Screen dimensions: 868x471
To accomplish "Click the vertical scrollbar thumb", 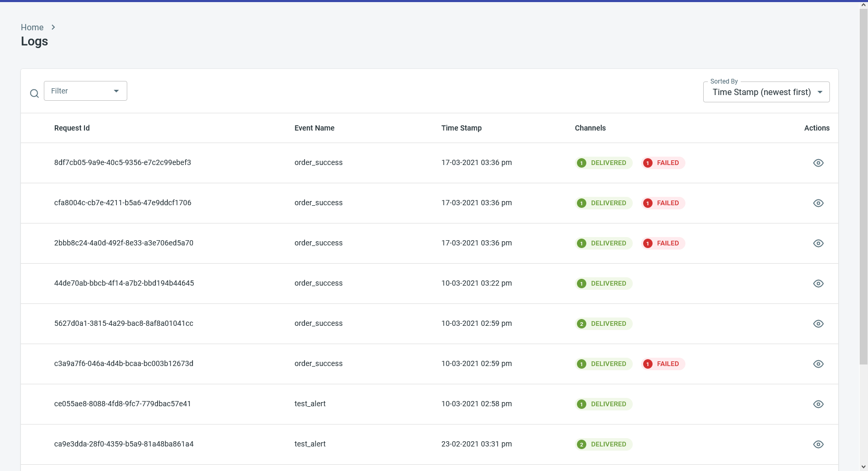I will [864, 186].
